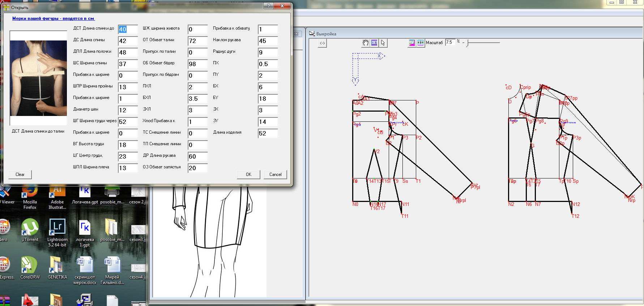Select the arrow pointer tool
This screenshot has height=306, width=644.
point(383,43)
